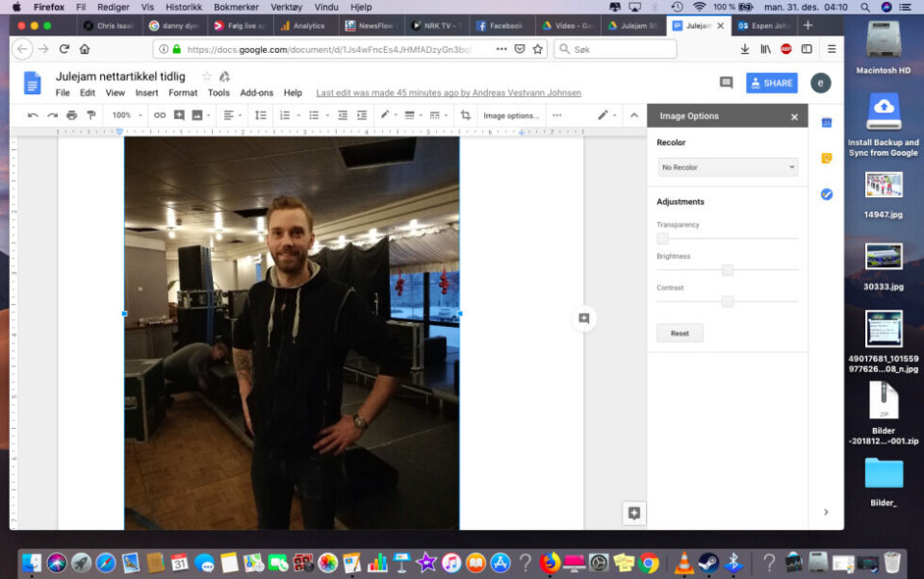924x579 pixels.
Task: Click the Brightness slider handle
Action: 728,270
